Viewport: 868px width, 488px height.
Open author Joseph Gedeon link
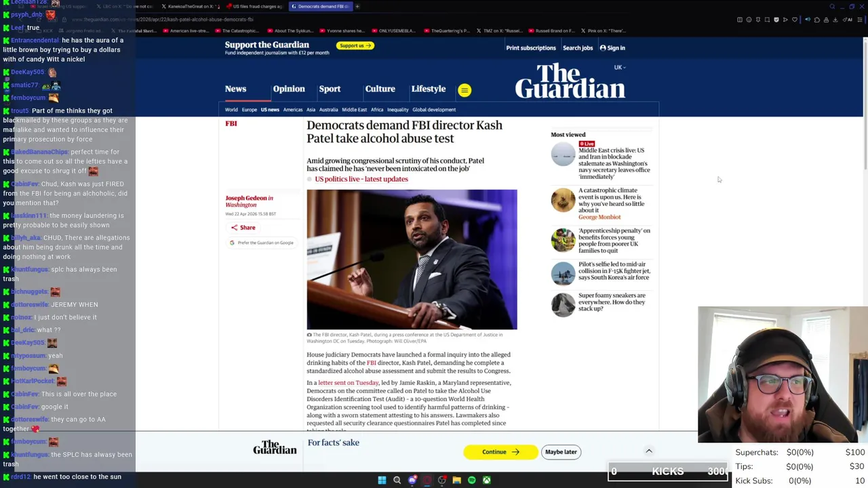click(x=246, y=198)
